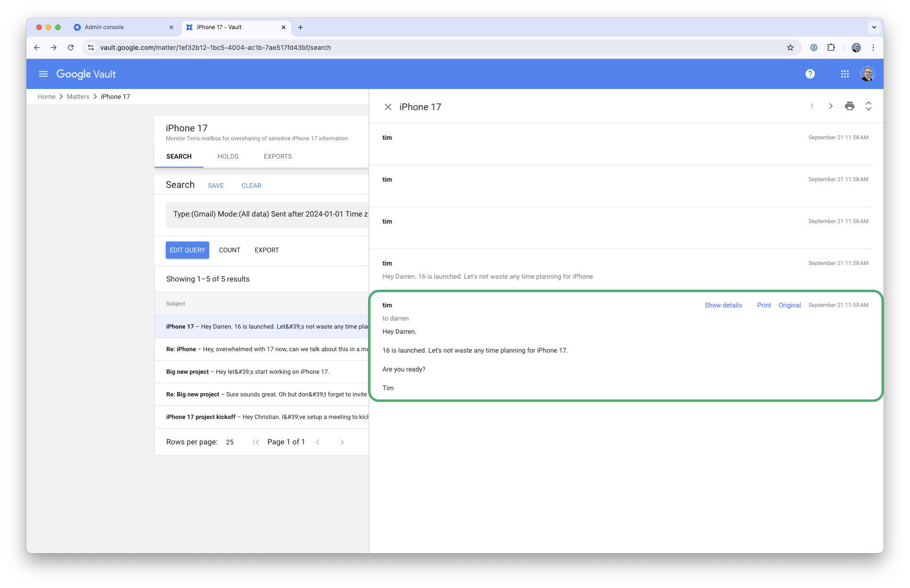910x588 pixels.
Task: Open the 'iPhone 17 project kickoff' result row
Action: [261, 417]
